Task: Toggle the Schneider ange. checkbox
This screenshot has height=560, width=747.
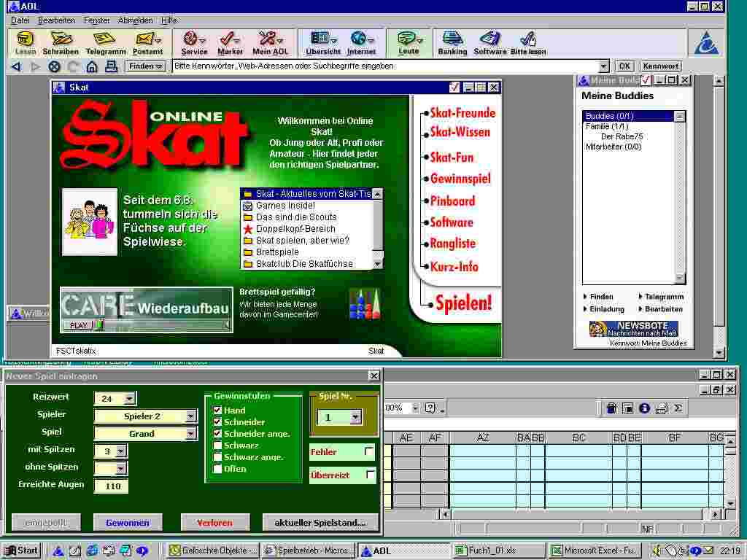Action: [217, 433]
